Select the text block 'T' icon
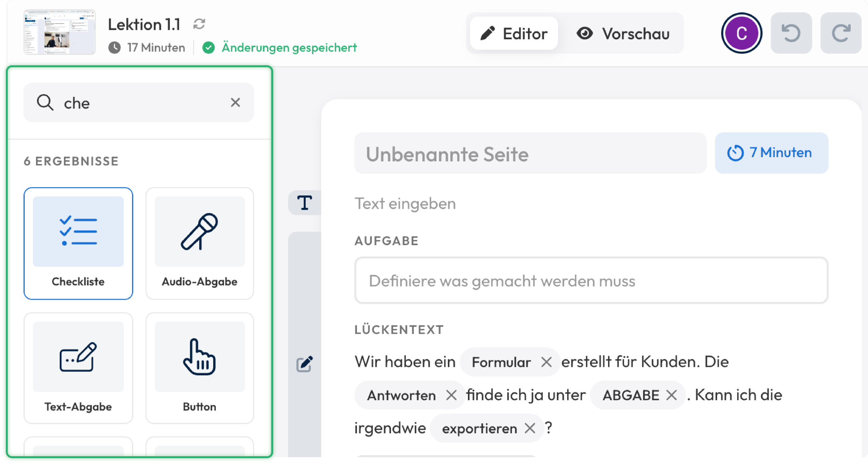 pyautogui.click(x=304, y=203)
